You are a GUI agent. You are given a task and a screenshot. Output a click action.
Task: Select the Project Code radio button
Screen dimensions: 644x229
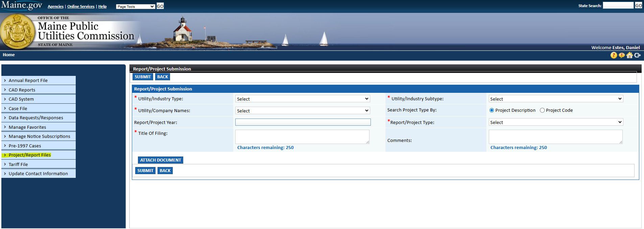coord(542,110)
